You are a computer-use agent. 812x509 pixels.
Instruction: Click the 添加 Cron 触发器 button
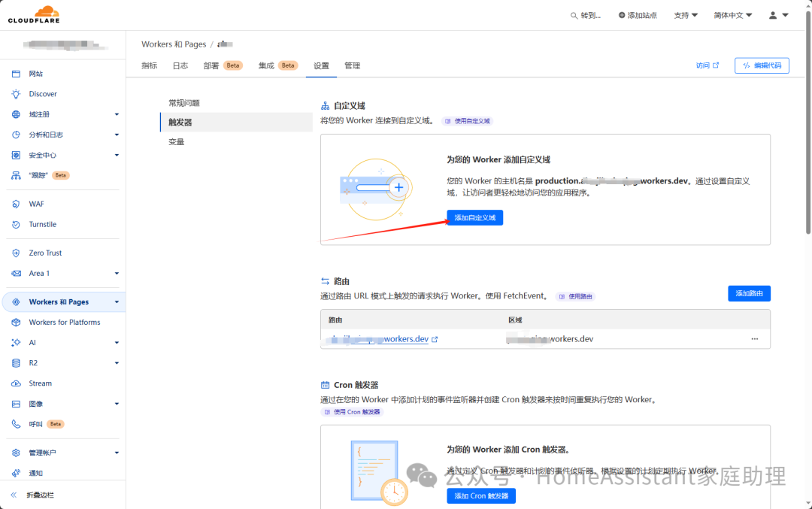point(481,496)
